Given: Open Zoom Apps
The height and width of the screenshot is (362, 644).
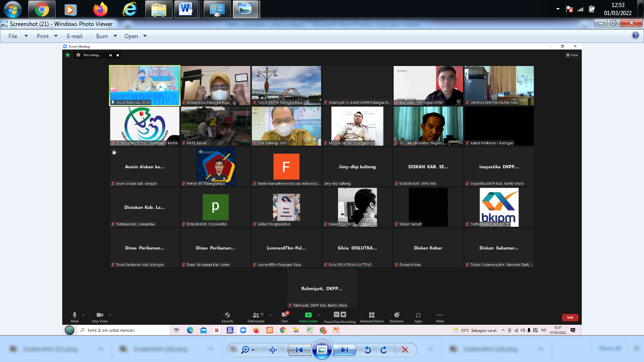Looking at the screenshot, I should [x=418, y=317].
